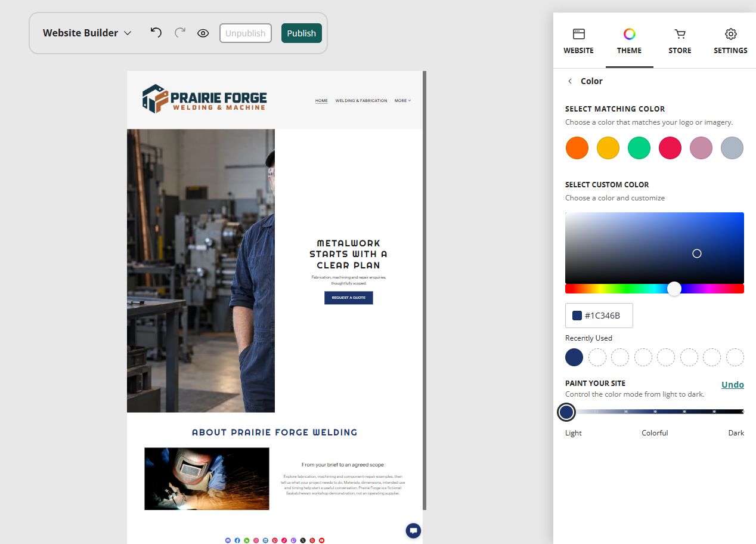Screen dimensions: 756x544
Task: Click the hue slider handle
Action: [674, 289]
